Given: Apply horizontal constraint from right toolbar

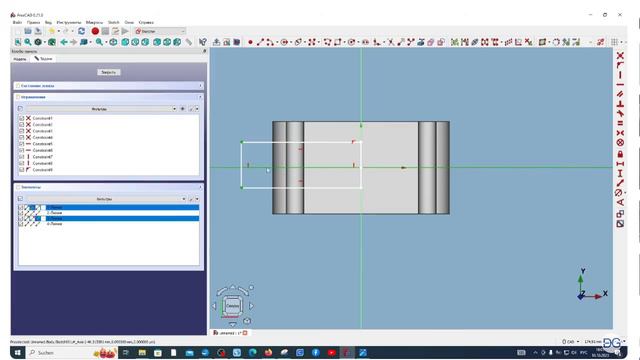Looking at the screenshot, I should 620,84.
